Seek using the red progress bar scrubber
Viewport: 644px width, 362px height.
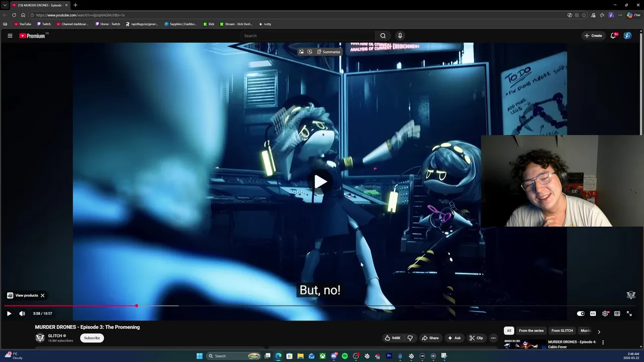pyautogui.click(x=136, y=305)
